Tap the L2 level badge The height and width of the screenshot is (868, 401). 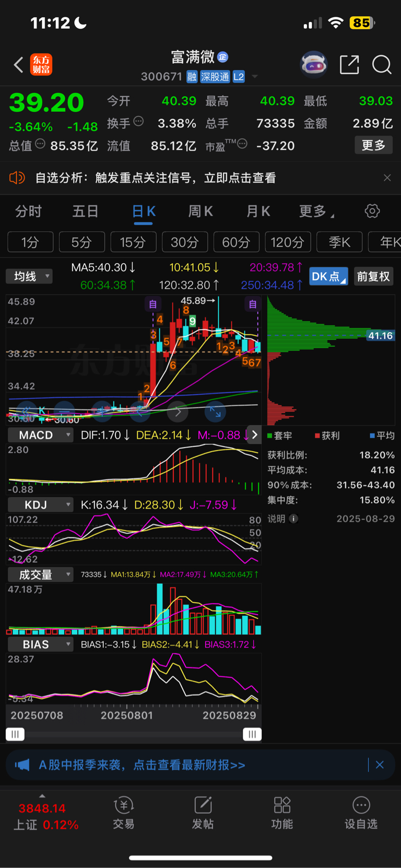click(239, 77)
